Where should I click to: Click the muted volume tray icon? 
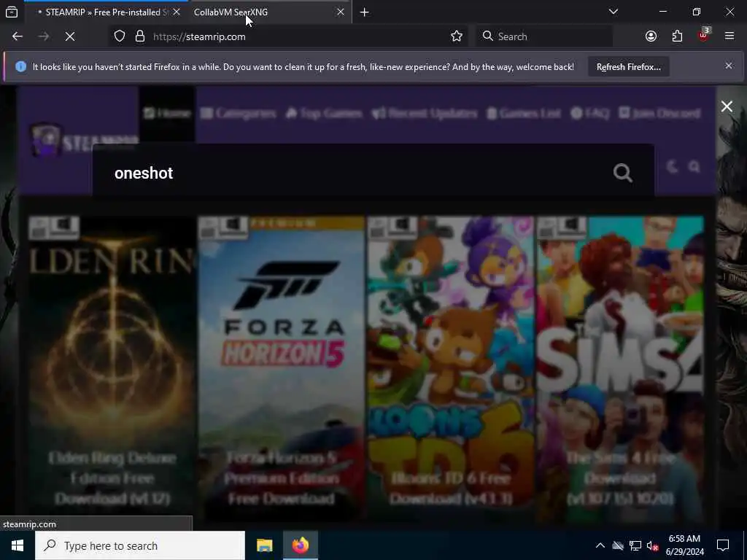tap(652, 545)
